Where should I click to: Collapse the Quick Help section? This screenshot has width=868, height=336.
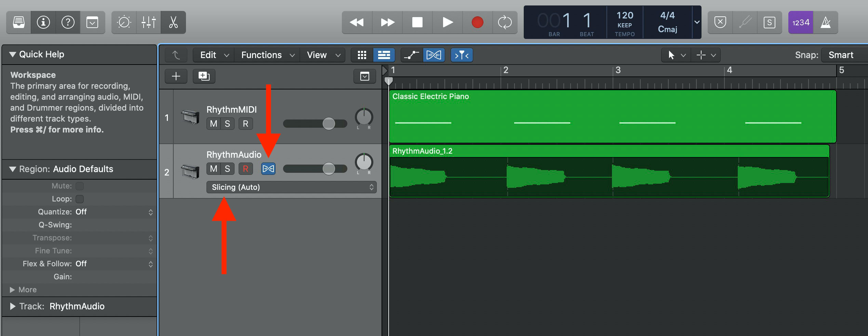pyautogui.click(x=13, y=54)
